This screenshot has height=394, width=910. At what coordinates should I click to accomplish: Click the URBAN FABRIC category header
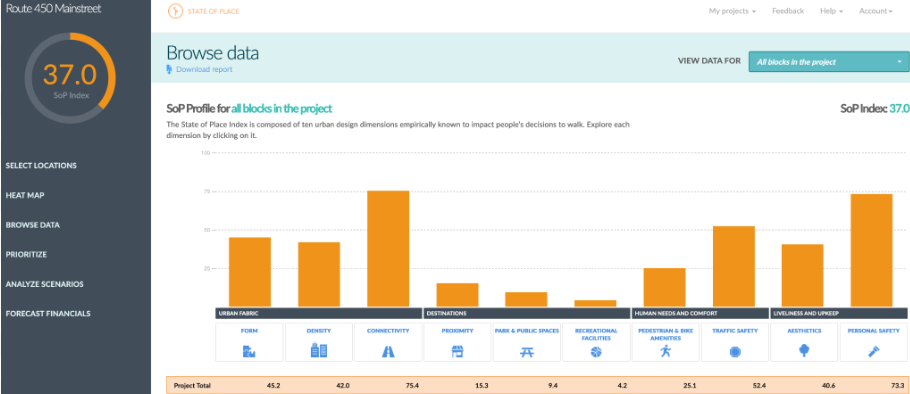(x=318, y=313)
